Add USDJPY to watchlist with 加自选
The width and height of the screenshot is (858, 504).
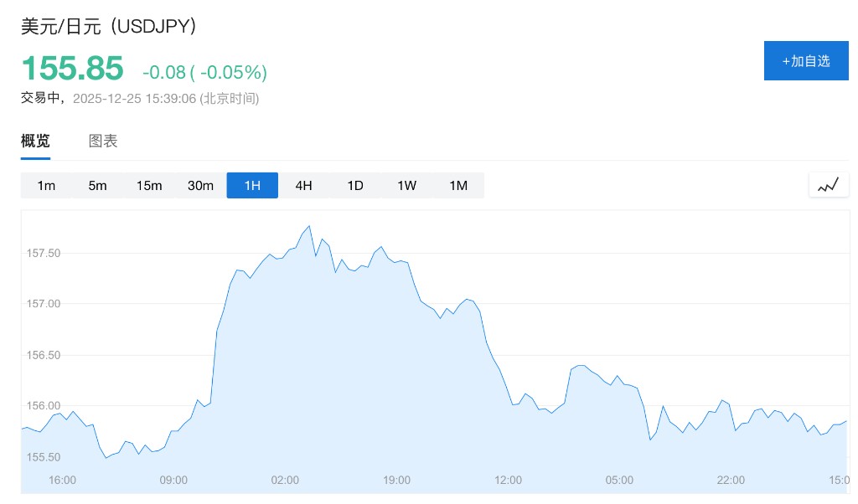[805, 61]
